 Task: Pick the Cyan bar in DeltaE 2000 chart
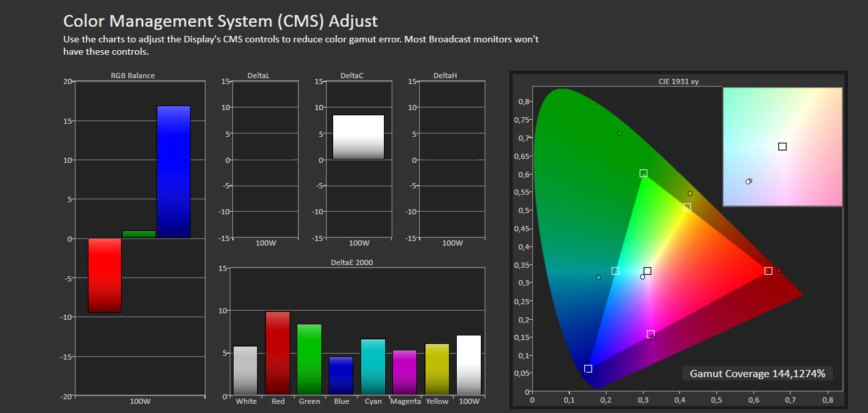pos(373,367)
